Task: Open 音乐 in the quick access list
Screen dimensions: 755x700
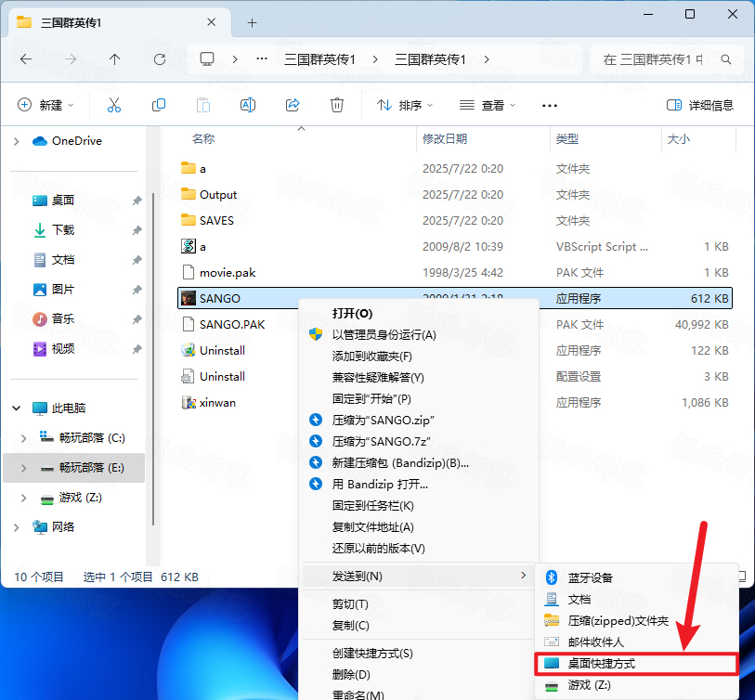Action: [x=54, y=318]
